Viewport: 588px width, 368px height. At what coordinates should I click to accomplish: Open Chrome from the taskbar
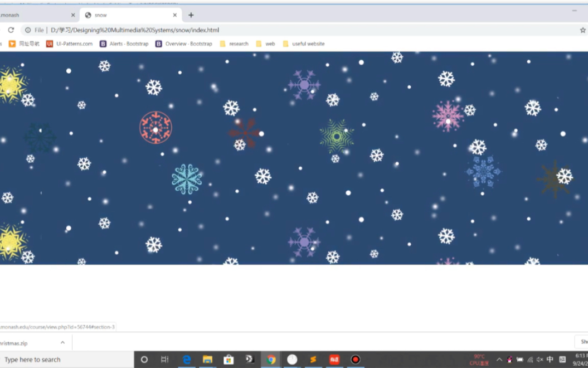(271, 360)
